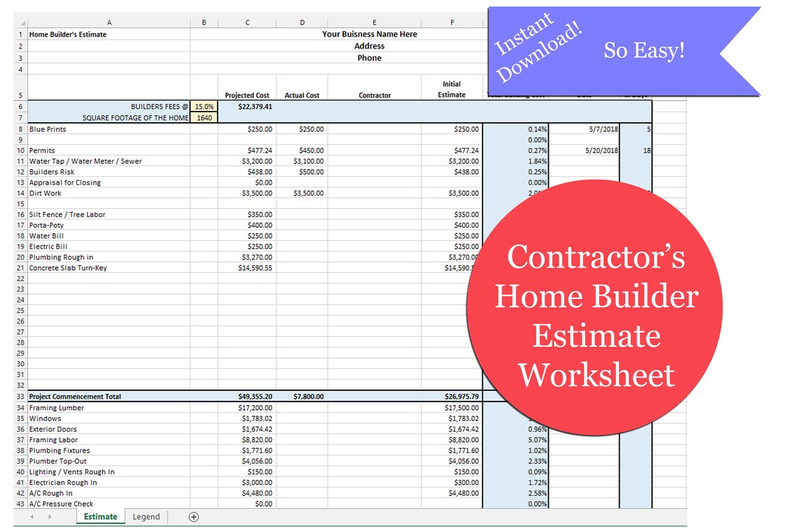Viewport: 800px width, 532px height.
Task: Select column A header
Action: coord(109,22)
